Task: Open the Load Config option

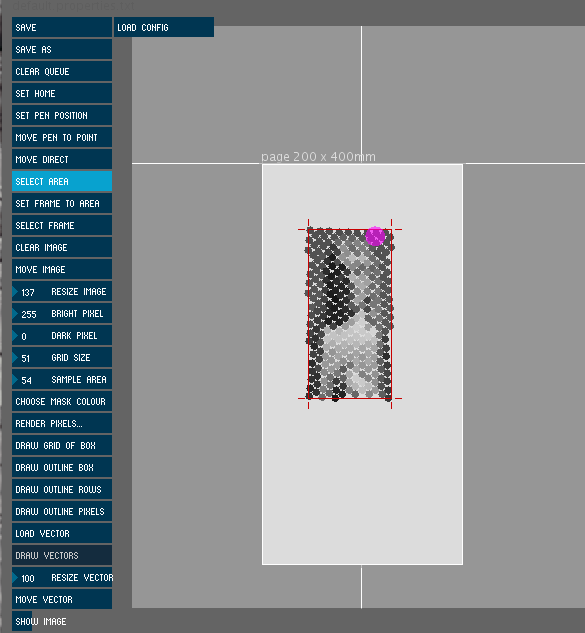Action: [164, 27]
